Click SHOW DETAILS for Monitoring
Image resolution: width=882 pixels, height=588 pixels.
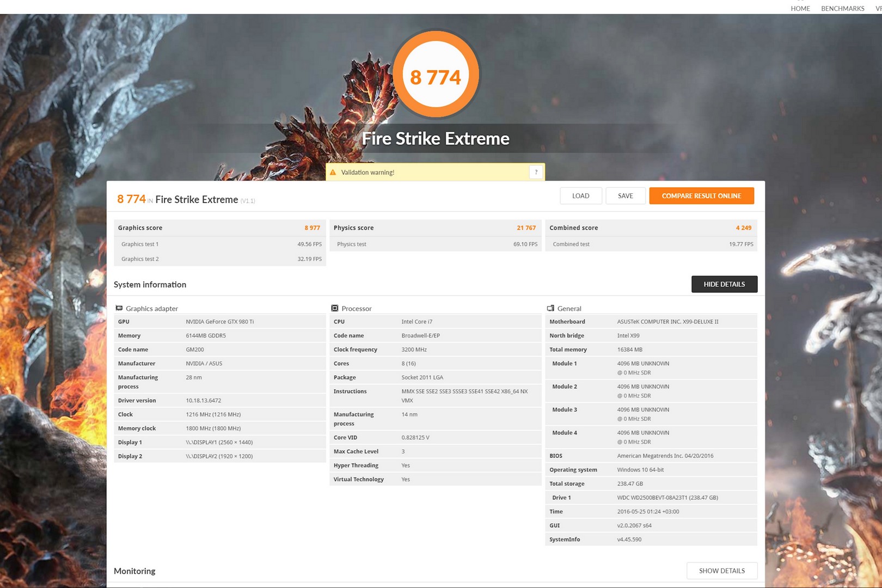tap(722, 571)
